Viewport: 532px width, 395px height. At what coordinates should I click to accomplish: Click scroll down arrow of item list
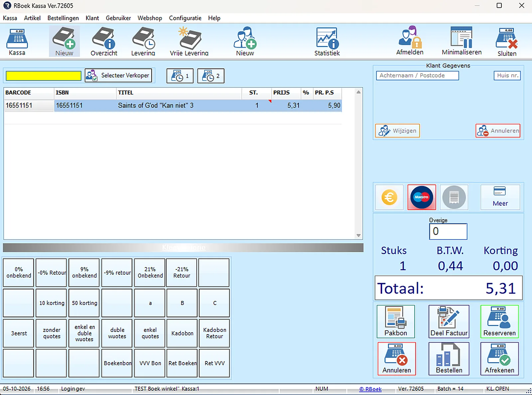[x=358, y=235]
